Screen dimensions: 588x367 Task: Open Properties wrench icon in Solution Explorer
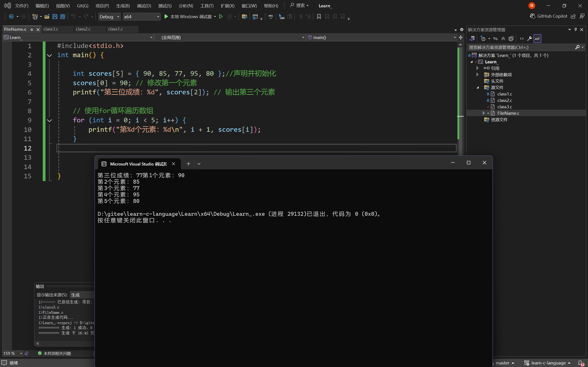coord(529,39)
